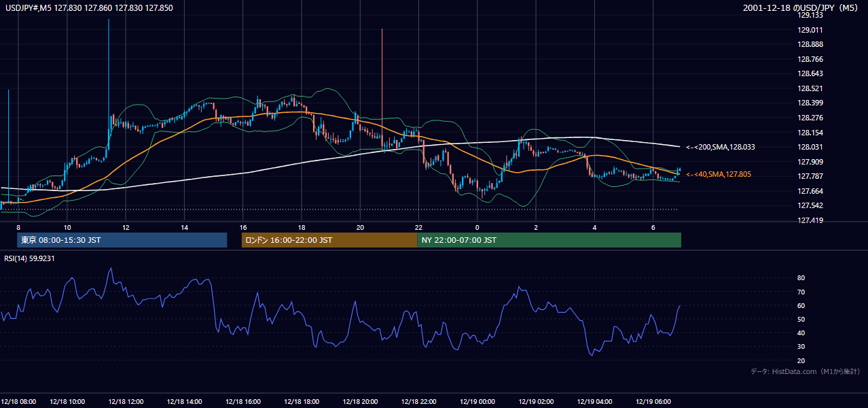Viewport: 868px width, 408px height.
Task: Click the 127.909 price axis label
Action: click(x=810, y=162)
